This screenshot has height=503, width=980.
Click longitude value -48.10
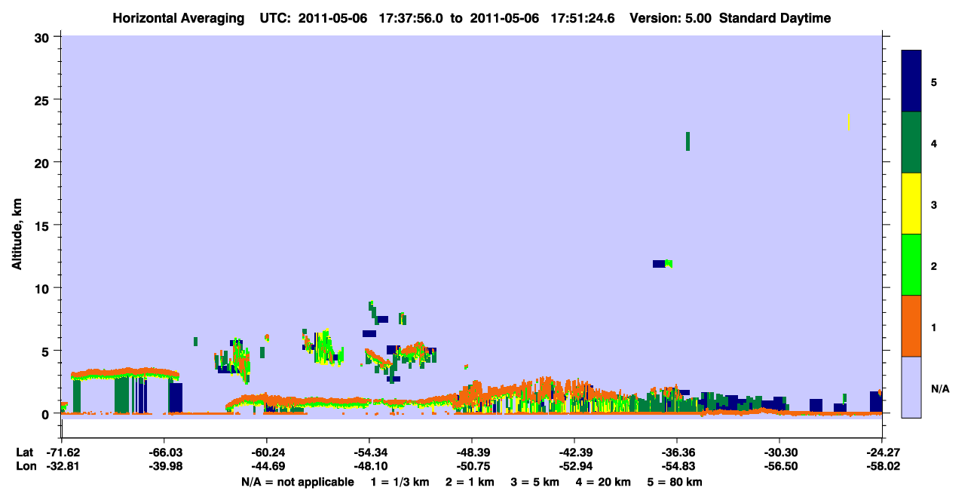(369, 467)
